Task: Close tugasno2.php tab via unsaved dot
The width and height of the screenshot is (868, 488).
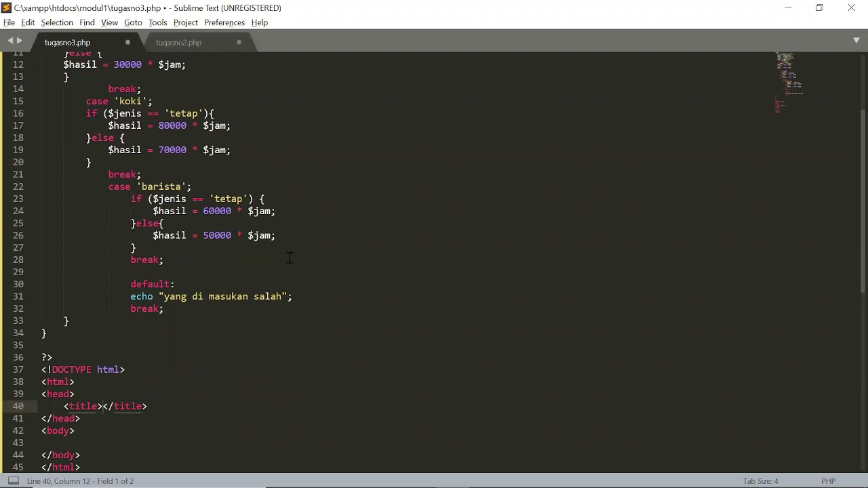Action: pos(239,42)
